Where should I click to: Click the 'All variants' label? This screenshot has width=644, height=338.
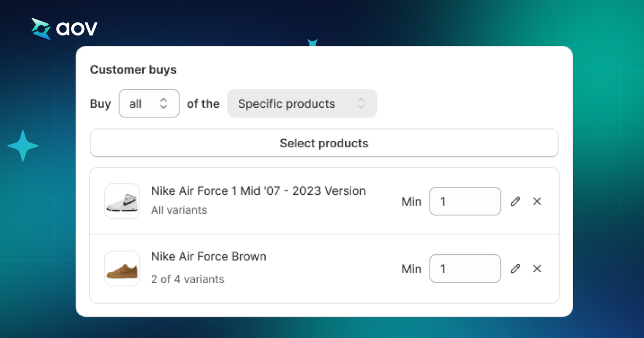[179, 210]
